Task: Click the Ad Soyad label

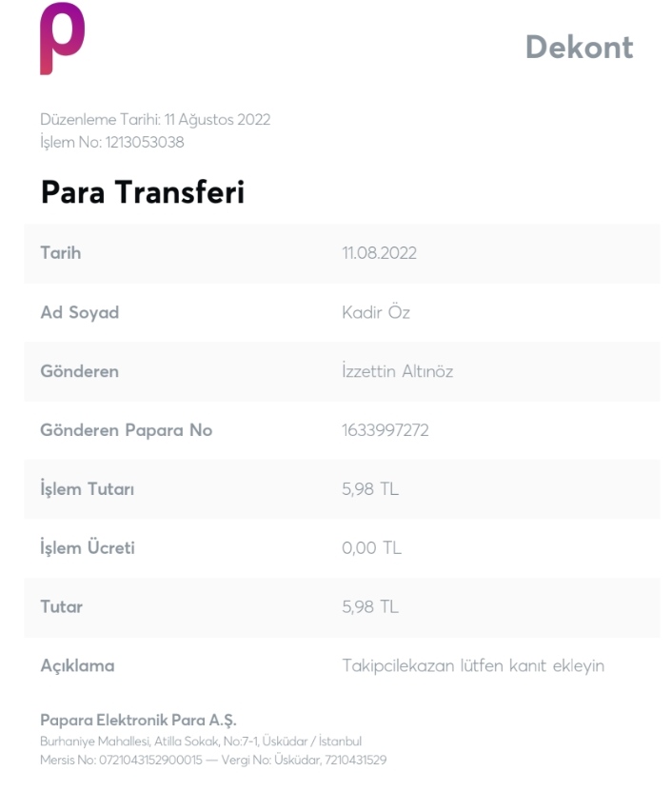Action: pos(80,312)
